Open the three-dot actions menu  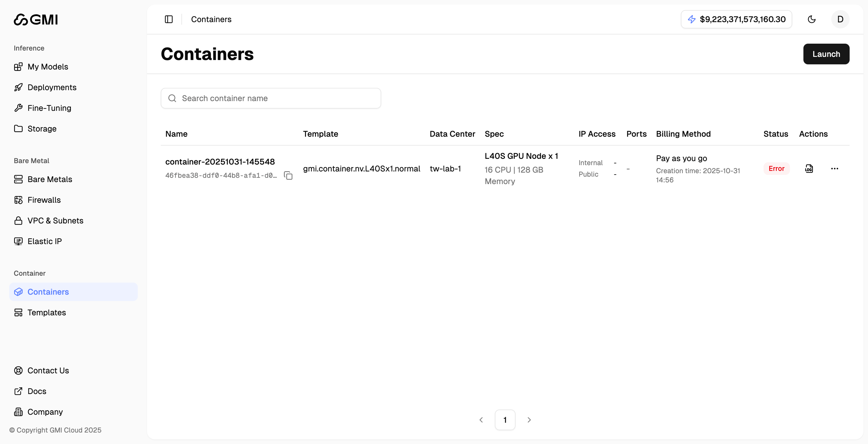(834, 169)
